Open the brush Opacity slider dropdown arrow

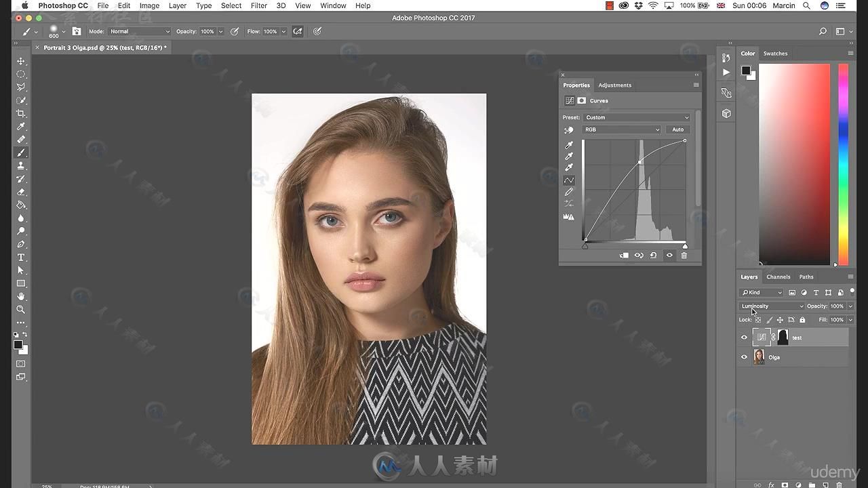point(220,31)
